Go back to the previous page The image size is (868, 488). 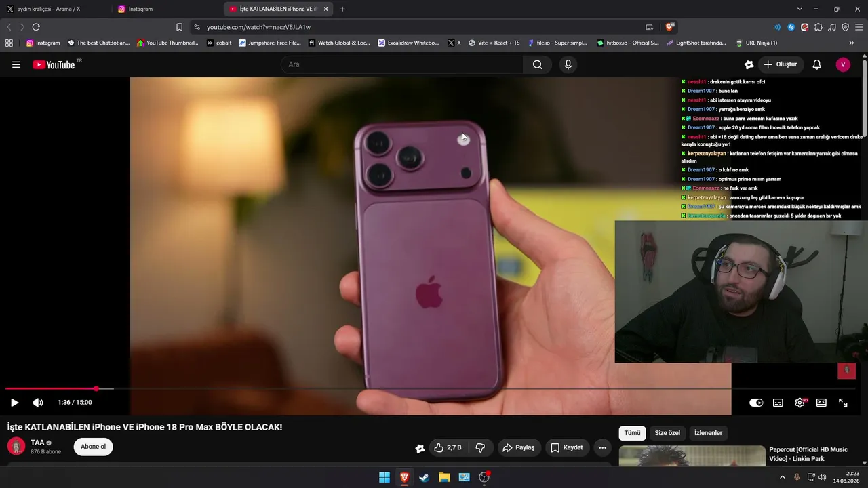pyautogui.click(x=9, y=27)
